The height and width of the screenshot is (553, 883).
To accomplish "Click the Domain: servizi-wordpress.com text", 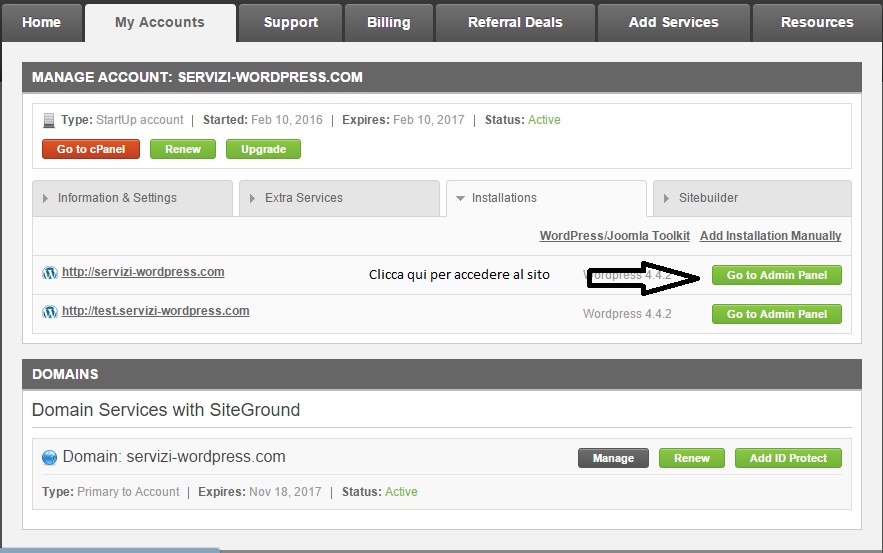I will [x=174, y=457].
